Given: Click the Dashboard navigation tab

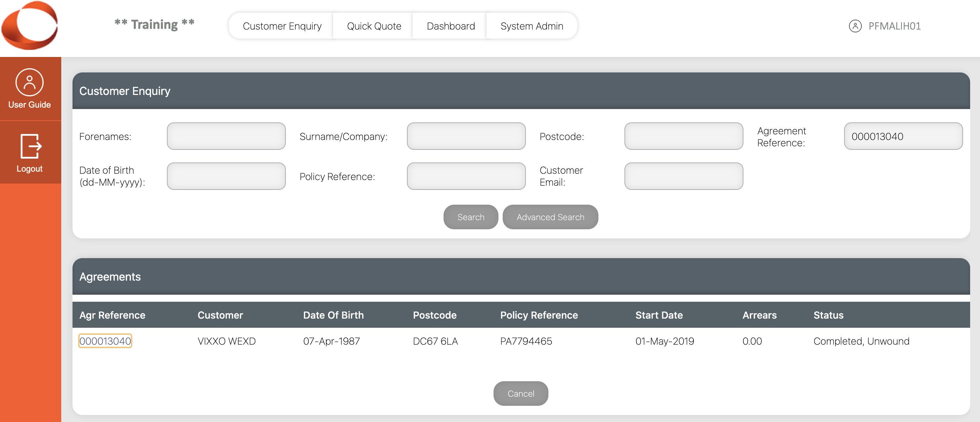Looking at the screenshot, I should click(x=451, y=25).
